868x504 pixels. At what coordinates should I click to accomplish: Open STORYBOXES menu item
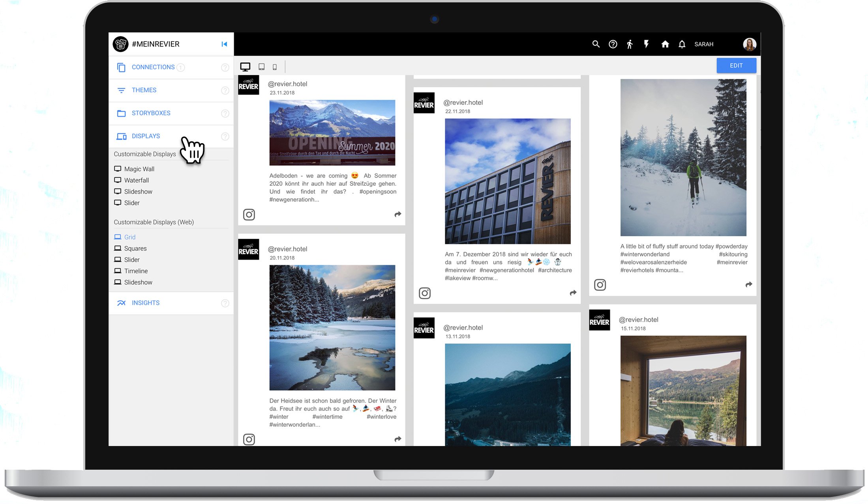tap(171, 113)
